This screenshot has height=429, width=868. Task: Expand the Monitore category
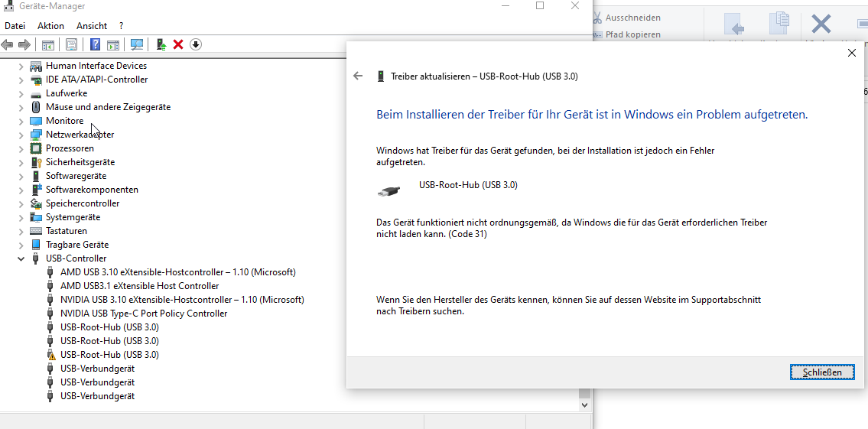point(21,122)
